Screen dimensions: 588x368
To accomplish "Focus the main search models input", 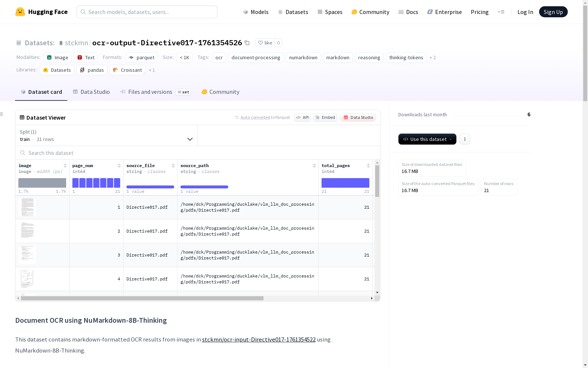I will (x=147, y=12).
